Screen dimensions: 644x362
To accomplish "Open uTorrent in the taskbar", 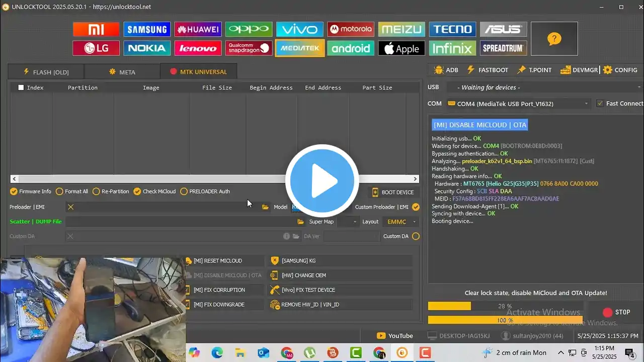I will pyautogui.click(x=309, y=352).
